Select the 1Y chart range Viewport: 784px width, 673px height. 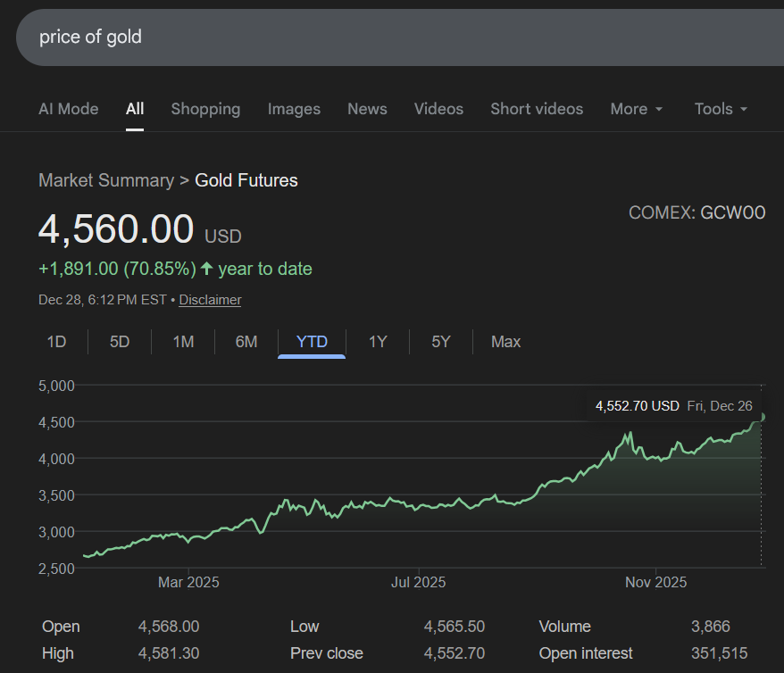tap(378, 342)
